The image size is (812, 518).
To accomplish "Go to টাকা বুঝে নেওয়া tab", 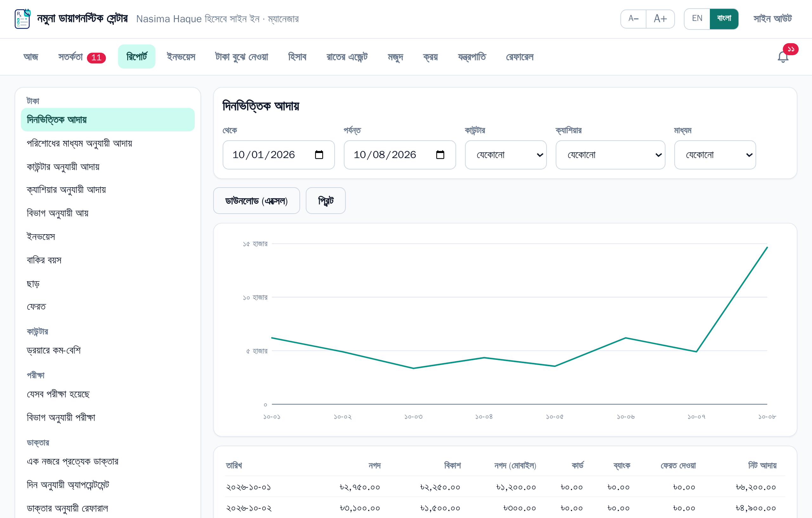I will (x=241, y=57).
